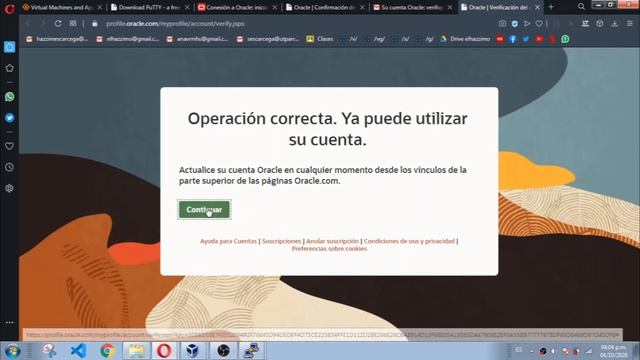Open Preferencias sobre cookies link
This screenshot has width=640, height=360.
(329, 249)
